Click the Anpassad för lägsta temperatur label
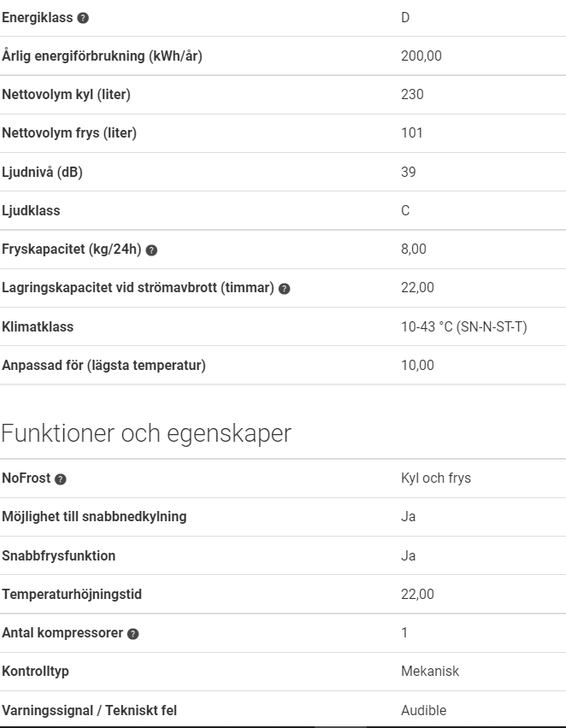566x728 pixels. 103,366
